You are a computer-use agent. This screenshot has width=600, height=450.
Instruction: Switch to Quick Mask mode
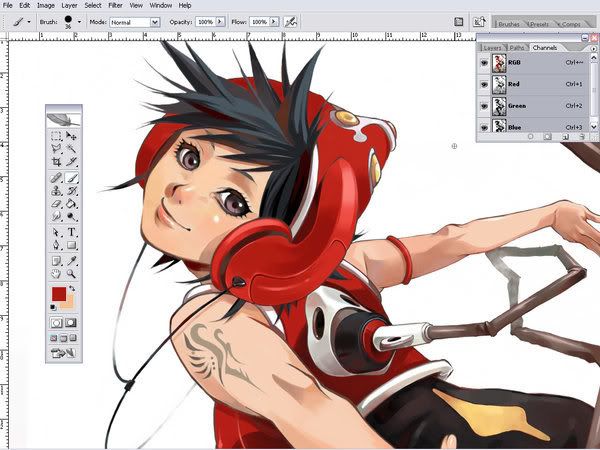pyautogui.click(x=71, y=323)
